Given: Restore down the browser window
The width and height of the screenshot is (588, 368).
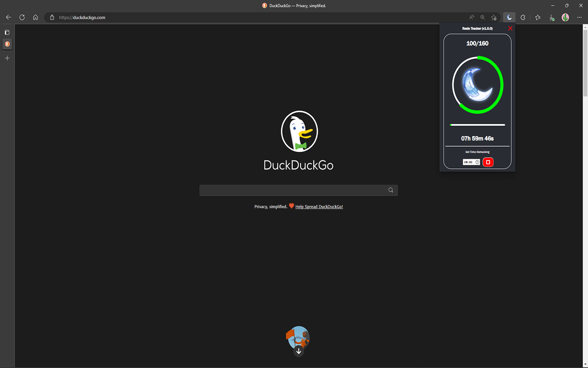Looking at the screenshot, I should [566, 6].
